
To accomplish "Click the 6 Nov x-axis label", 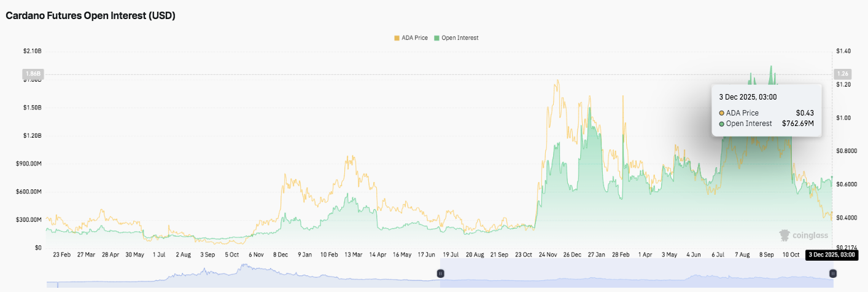I will [256, 255].
